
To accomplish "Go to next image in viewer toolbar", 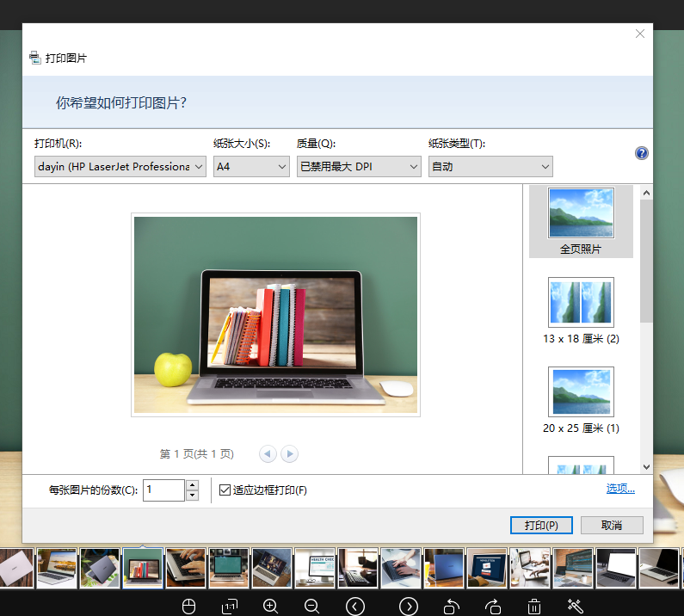I will point(409,606).
